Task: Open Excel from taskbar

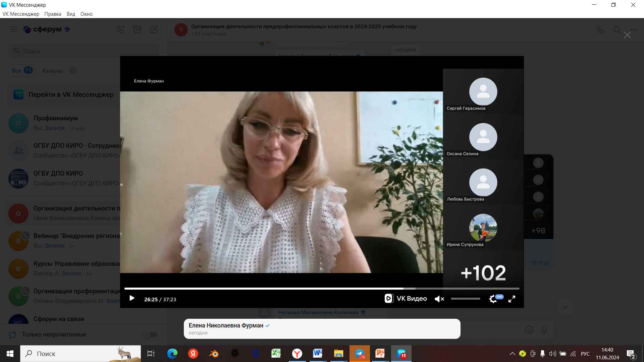Action: tap(276, 354)
